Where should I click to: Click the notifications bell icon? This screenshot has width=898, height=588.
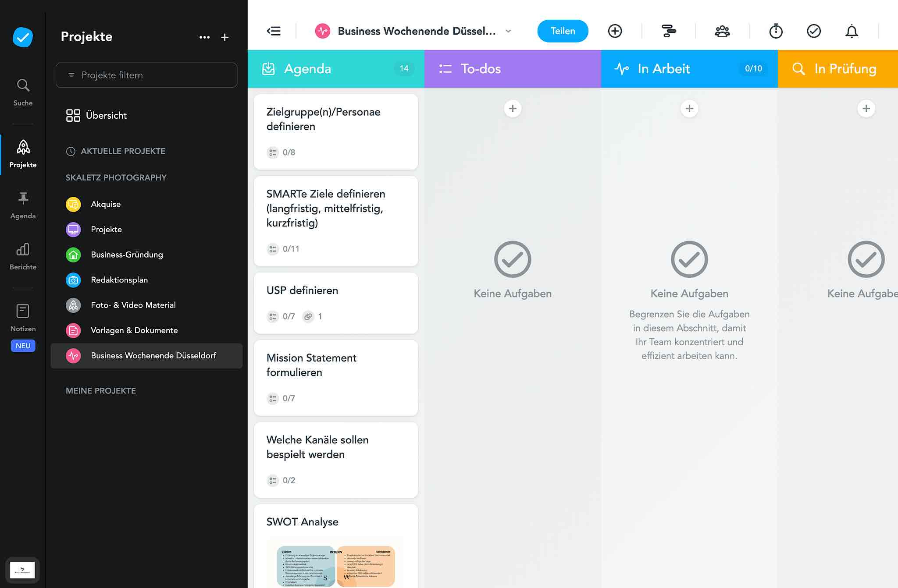(x=852, y=31)
